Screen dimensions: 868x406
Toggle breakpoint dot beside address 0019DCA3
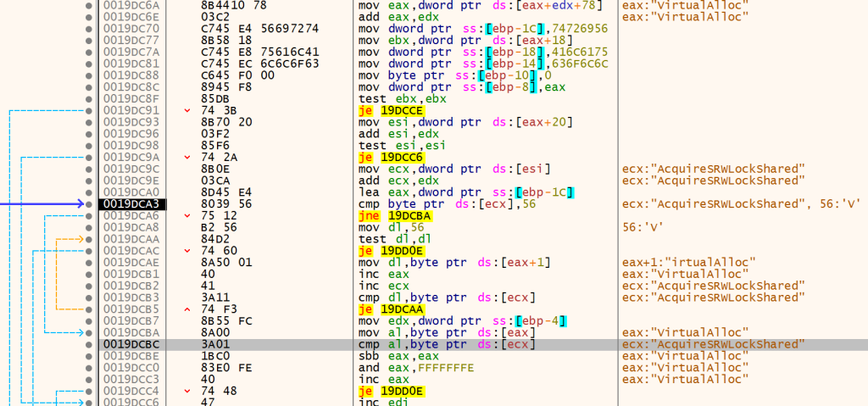pyautogui.click(x=89, y=204)
